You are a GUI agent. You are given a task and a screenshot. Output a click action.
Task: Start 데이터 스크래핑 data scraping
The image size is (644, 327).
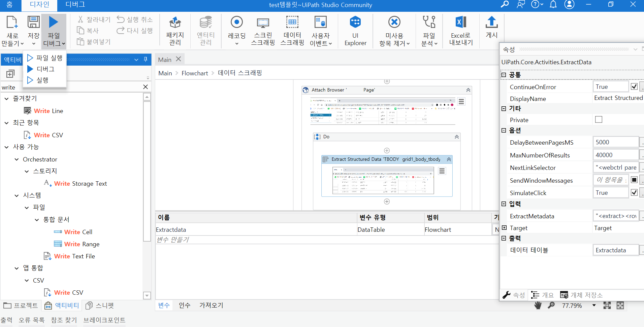click(292, 31)
